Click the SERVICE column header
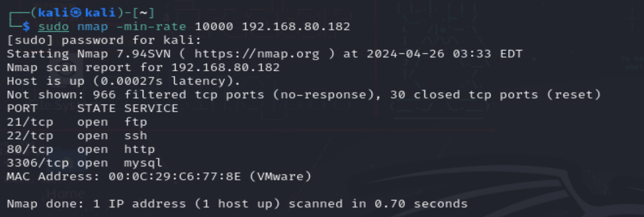644x217 pixels. click(151, 108)
